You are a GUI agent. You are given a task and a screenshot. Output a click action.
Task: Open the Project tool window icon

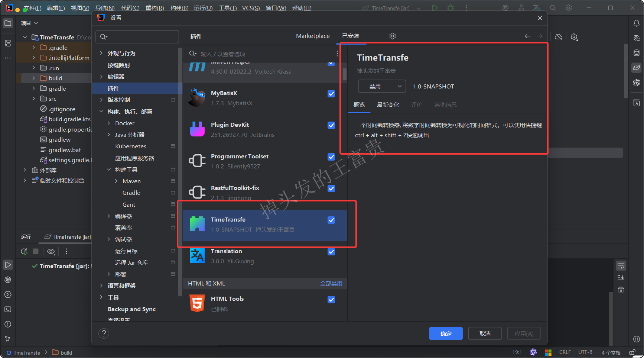8,23
